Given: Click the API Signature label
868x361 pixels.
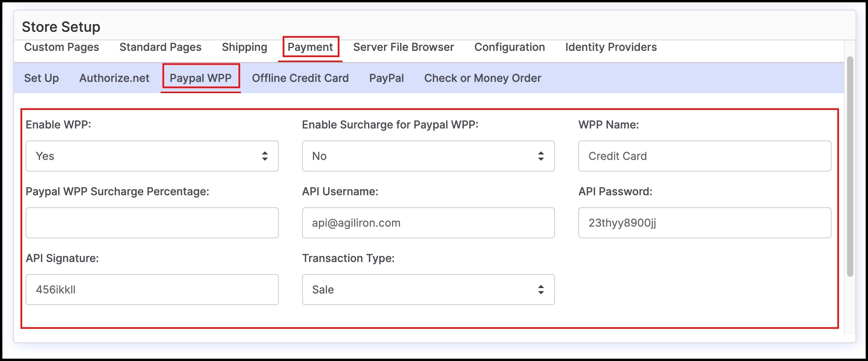Looking at the screenshot, I should click(62, 258).
